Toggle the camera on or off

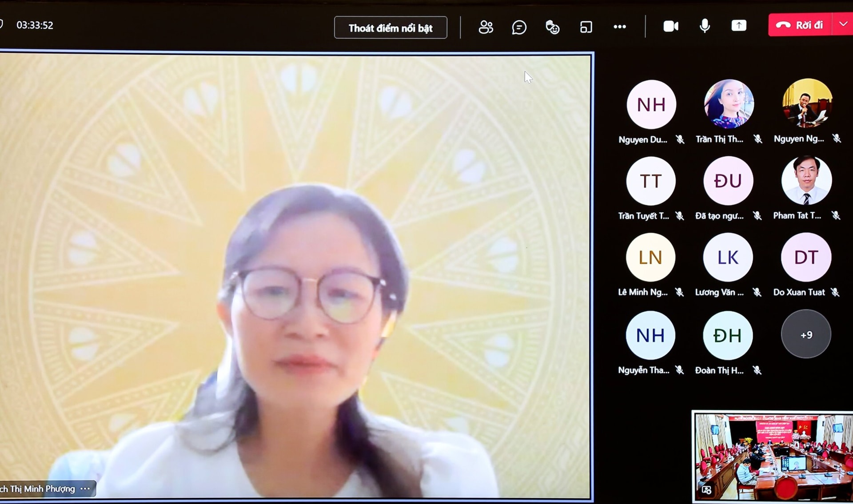[x=671, y=26]
